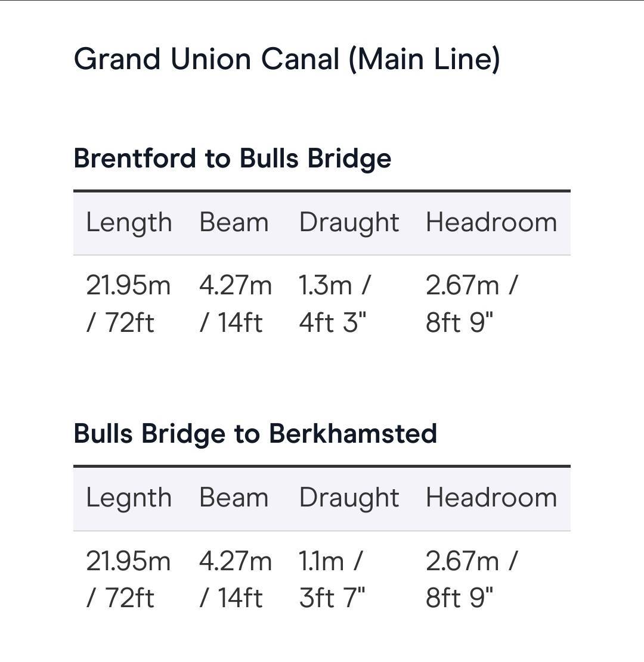The image size is (644, 662).
Task: Click the Berkhamsted table's 2.67m / 8ft 9" headroom cell
Action: pyautogui.click(x=472, y=579)
